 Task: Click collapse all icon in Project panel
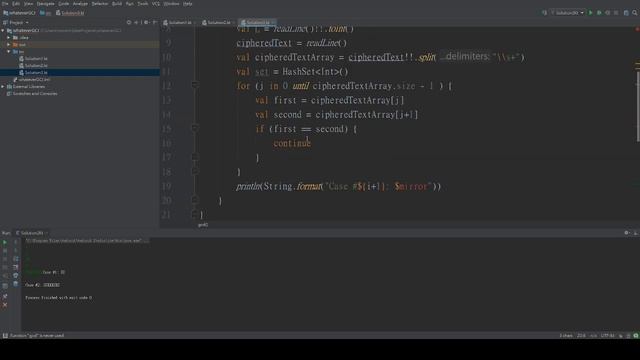click(136, 22)
